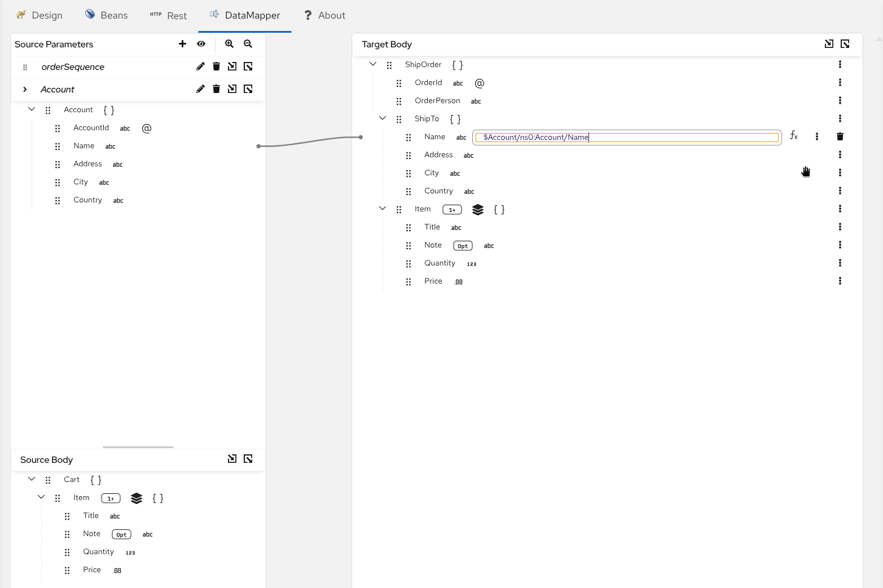Open the About tab
Image resolution: width=883 pixels, height=588 pixels.
pyautogui.click(x=324, y=15)
